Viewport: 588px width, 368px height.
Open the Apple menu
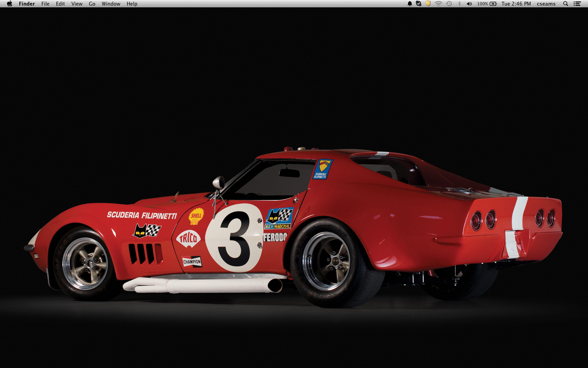coord(9,4)
